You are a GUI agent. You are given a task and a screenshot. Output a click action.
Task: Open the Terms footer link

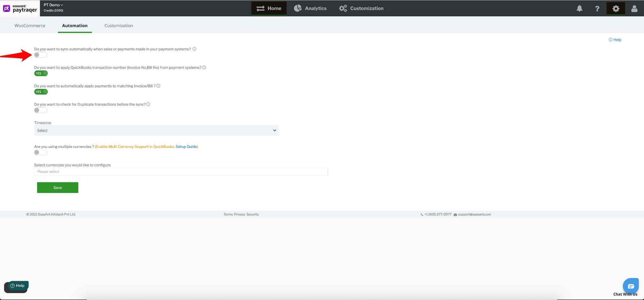[x=228, y=215]
